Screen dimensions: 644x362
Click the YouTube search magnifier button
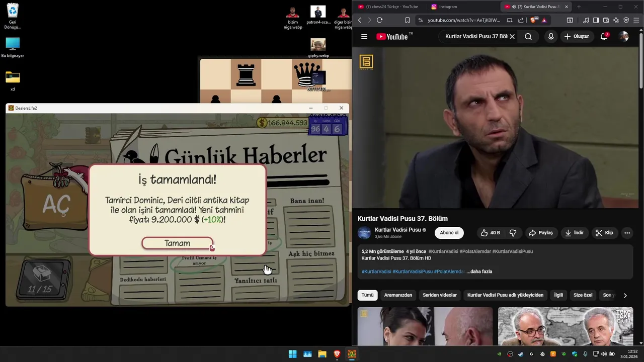pos(528,36)
